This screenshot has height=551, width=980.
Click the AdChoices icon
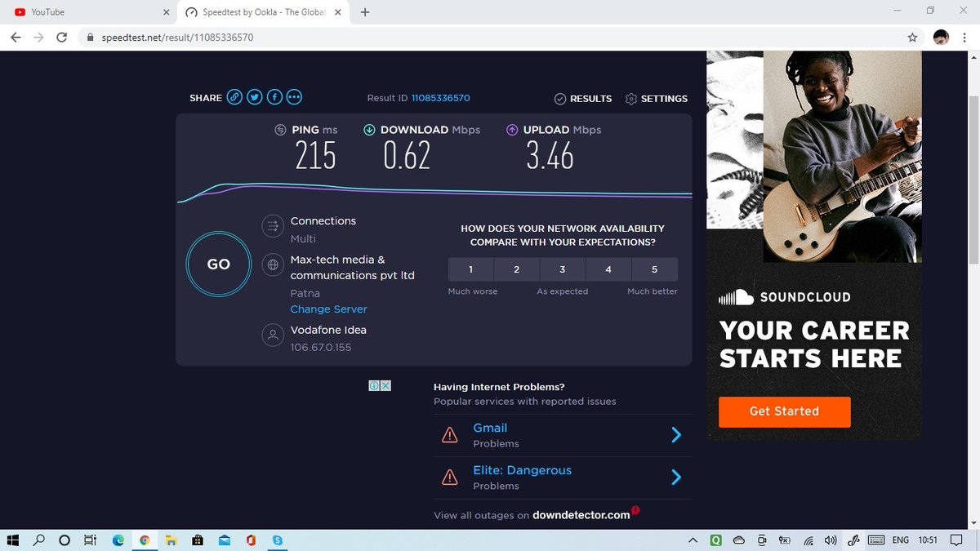[374, 385]
